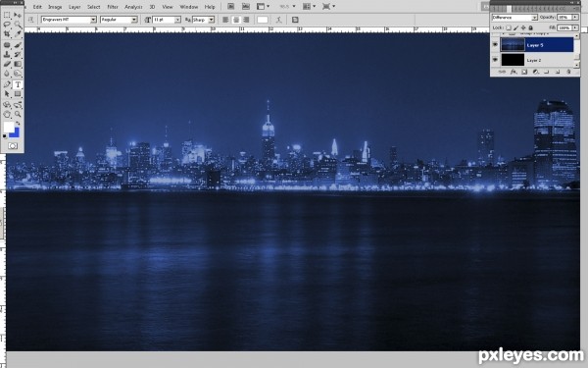Toggle lock transparent pixels
The image size is (588, 368).
pos(509,27)
